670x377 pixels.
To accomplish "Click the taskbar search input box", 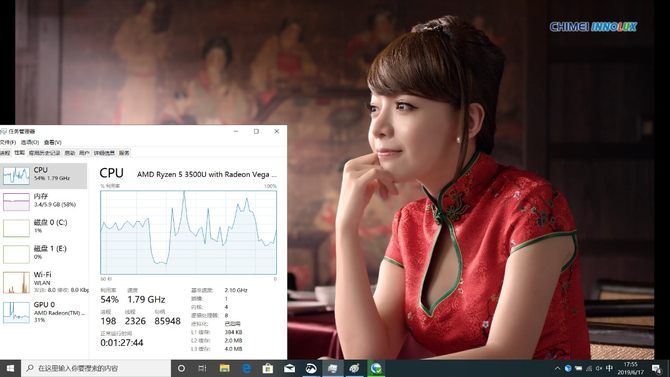I will (96, 368).
